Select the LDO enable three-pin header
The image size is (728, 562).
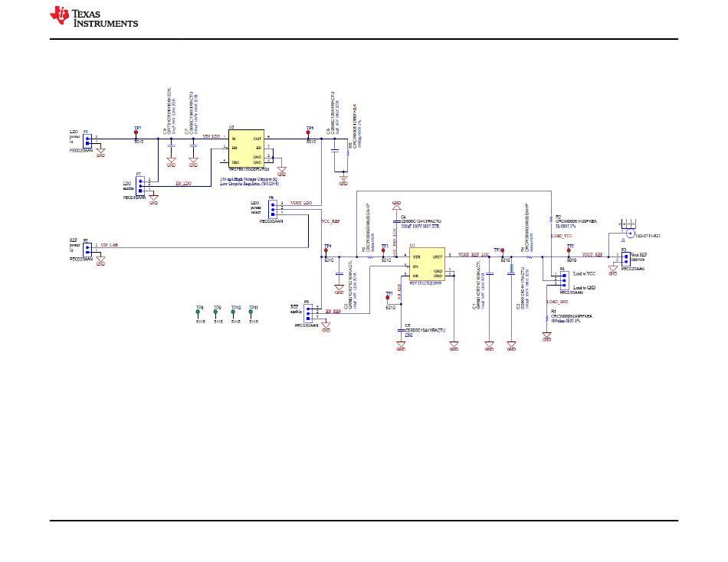tap(140, 186)
